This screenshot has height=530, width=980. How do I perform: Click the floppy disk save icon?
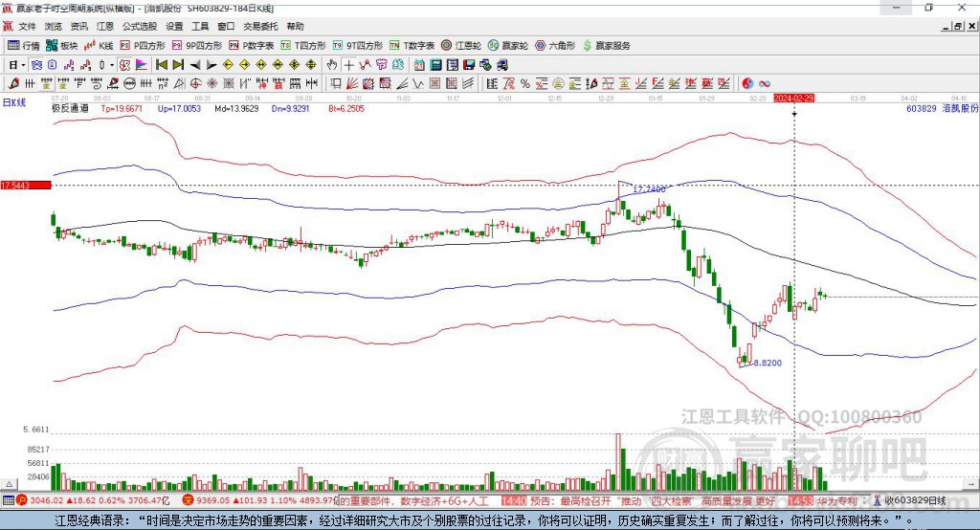[469, 65]
